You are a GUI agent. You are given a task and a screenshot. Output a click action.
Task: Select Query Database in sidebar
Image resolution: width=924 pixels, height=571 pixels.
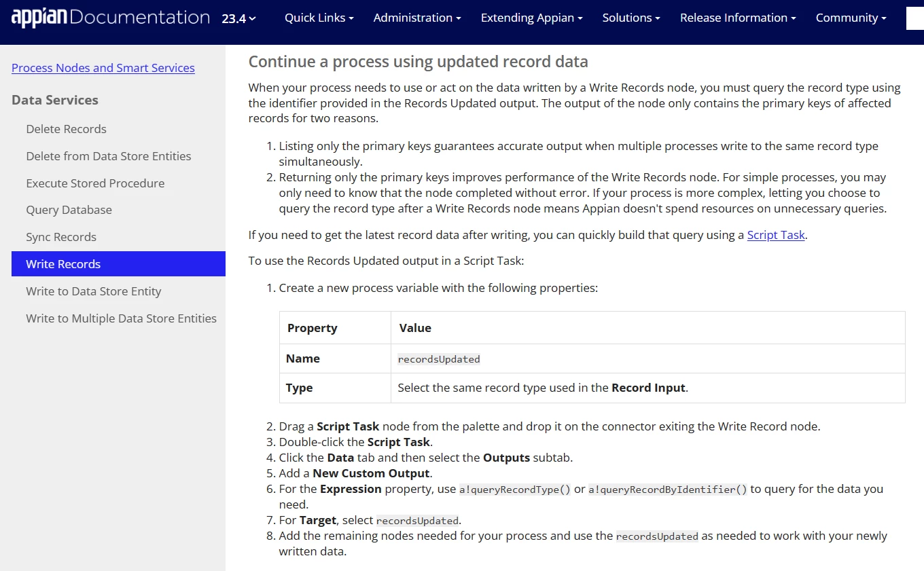69,210
